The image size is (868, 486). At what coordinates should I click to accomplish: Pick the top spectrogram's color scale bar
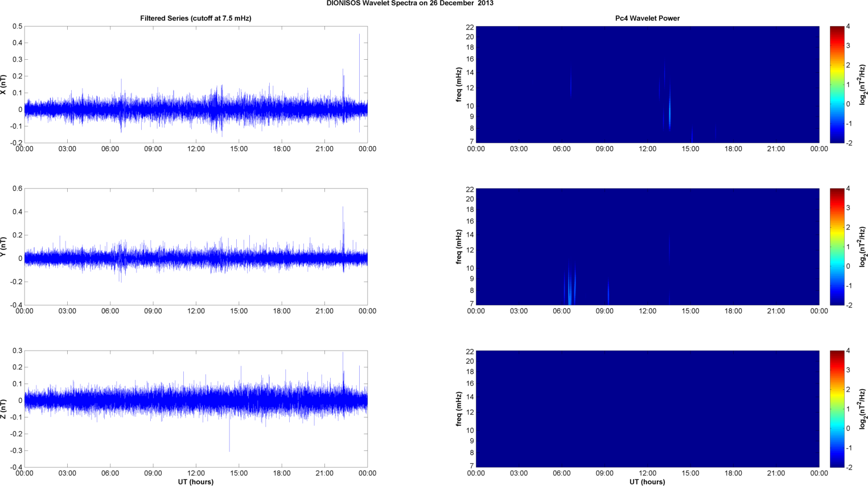click(x=837, y=84)
